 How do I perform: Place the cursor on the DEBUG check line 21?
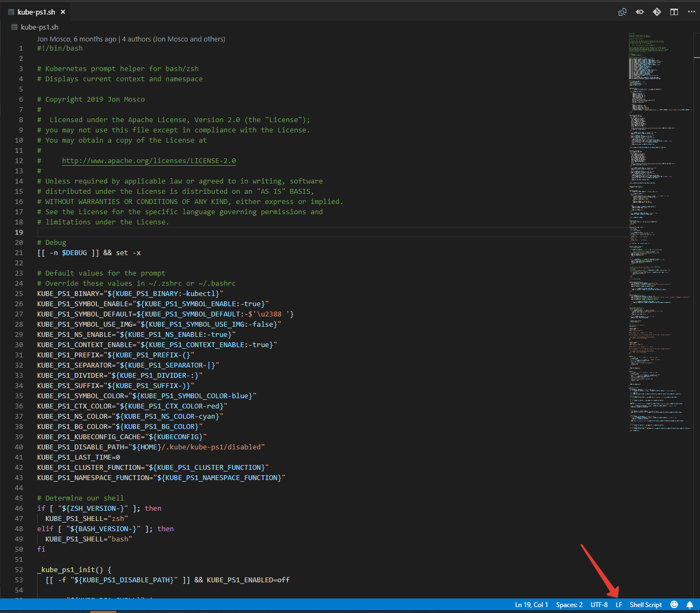tap(89, 252)
